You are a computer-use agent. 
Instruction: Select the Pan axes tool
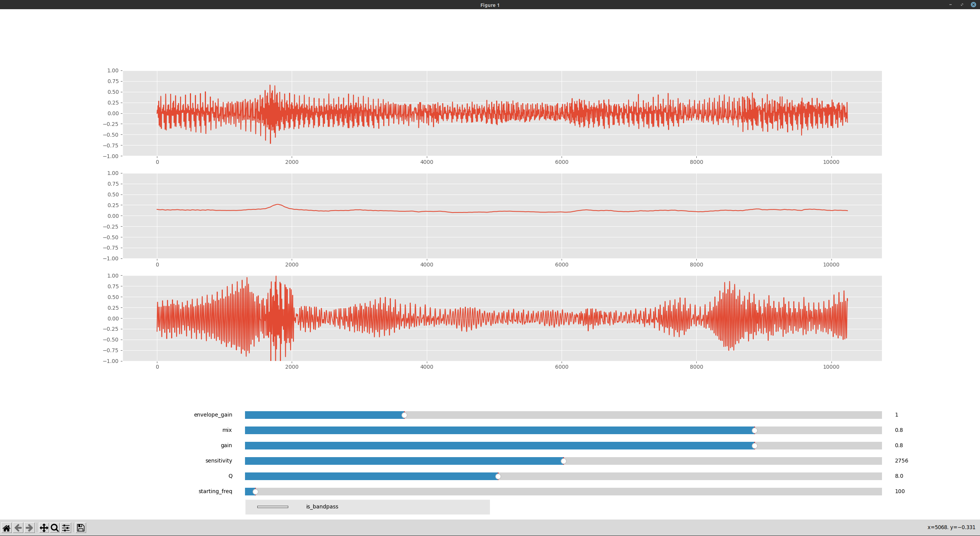tap(44, 528)
